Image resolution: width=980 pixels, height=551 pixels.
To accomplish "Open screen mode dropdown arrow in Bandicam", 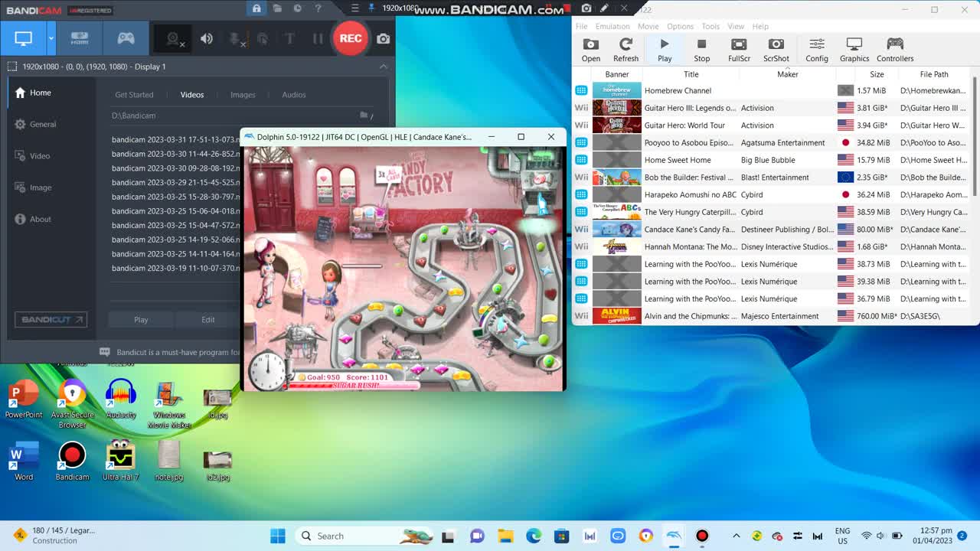I will point(51,38).
